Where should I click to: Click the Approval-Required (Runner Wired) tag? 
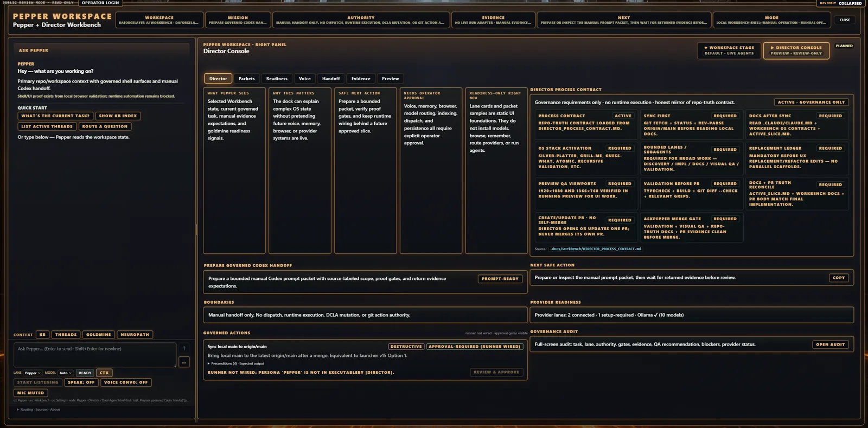(475, 347)
